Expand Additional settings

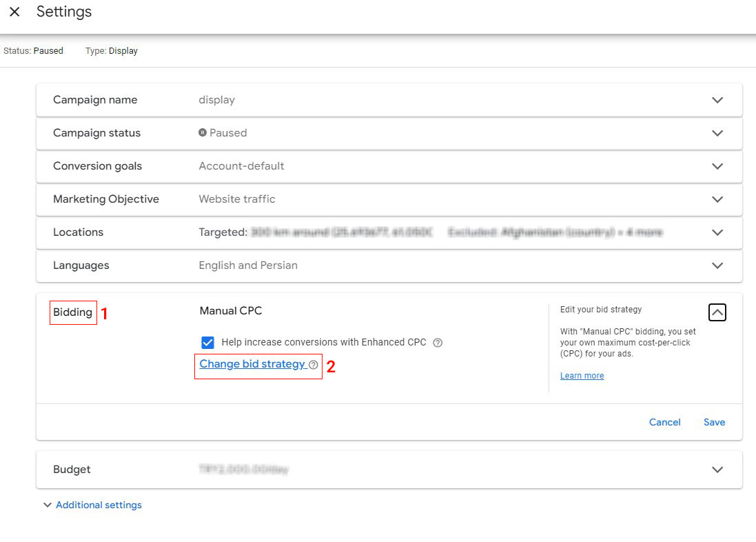pyautogui.click(x=99, y=505)
